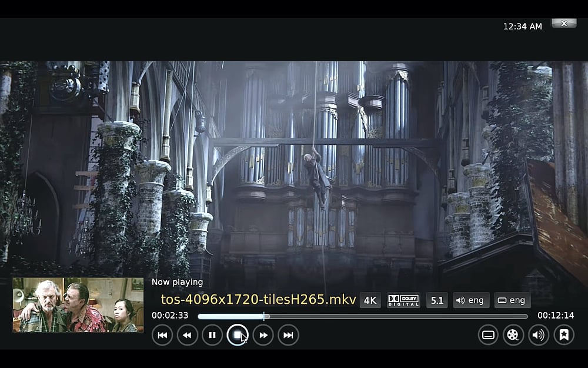Image resolution: width=588 pixels, height=368 pixels.
Task: Stop the video playback
Action: tap(238, 335)
